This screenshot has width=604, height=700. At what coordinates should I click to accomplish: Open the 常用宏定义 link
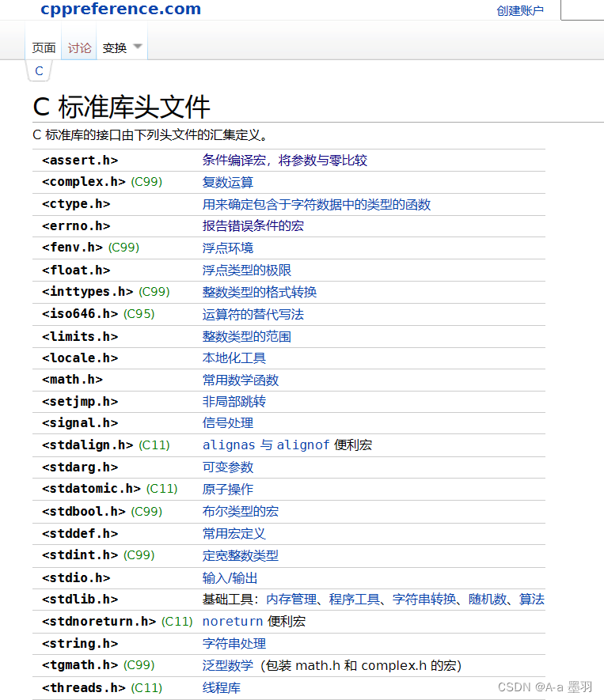pos(234,533)
